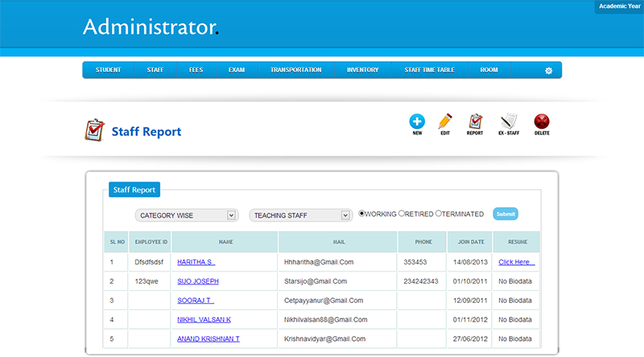Expand the Teaching Staff dropdown
644x357 pixels.
301,215
